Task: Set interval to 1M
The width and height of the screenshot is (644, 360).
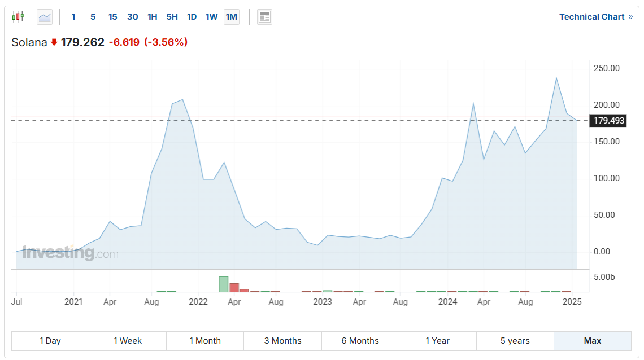Action: pos(232,17)
